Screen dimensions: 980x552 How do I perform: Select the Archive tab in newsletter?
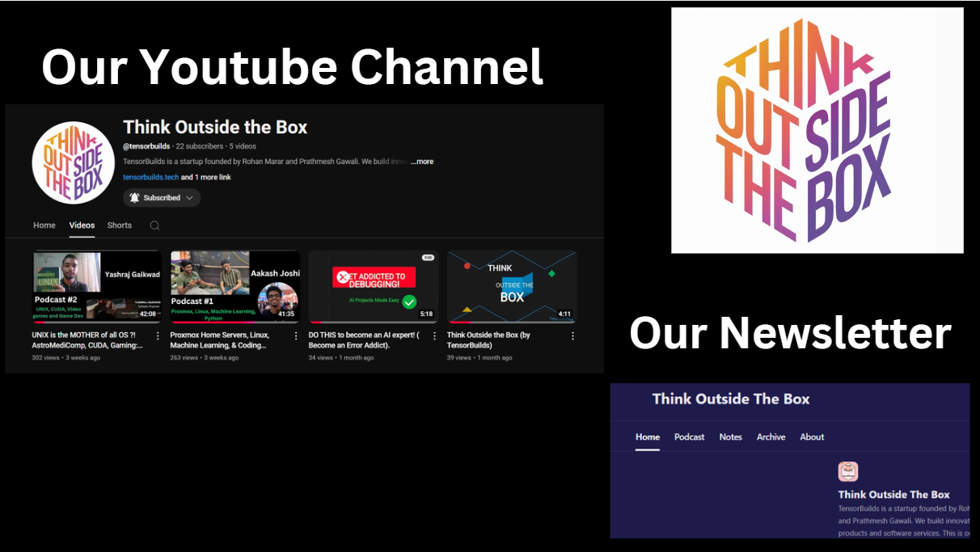pyautogui.click(x=771, y=437)
